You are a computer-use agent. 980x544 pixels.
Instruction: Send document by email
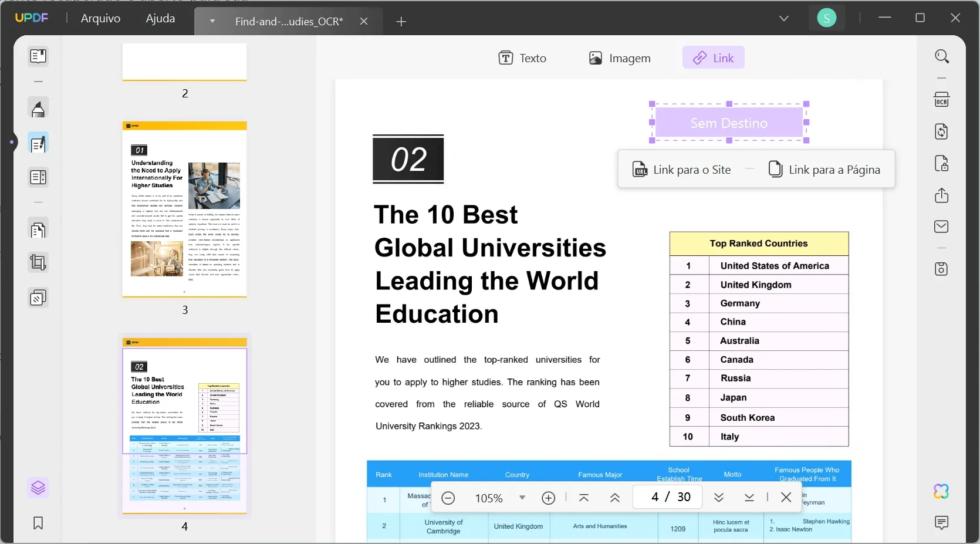click(942, 227)
